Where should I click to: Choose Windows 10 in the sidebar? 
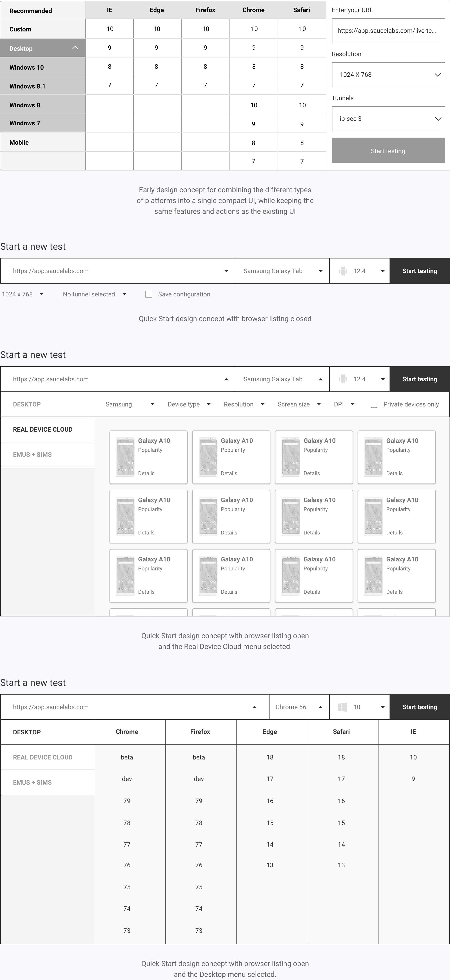43,67
